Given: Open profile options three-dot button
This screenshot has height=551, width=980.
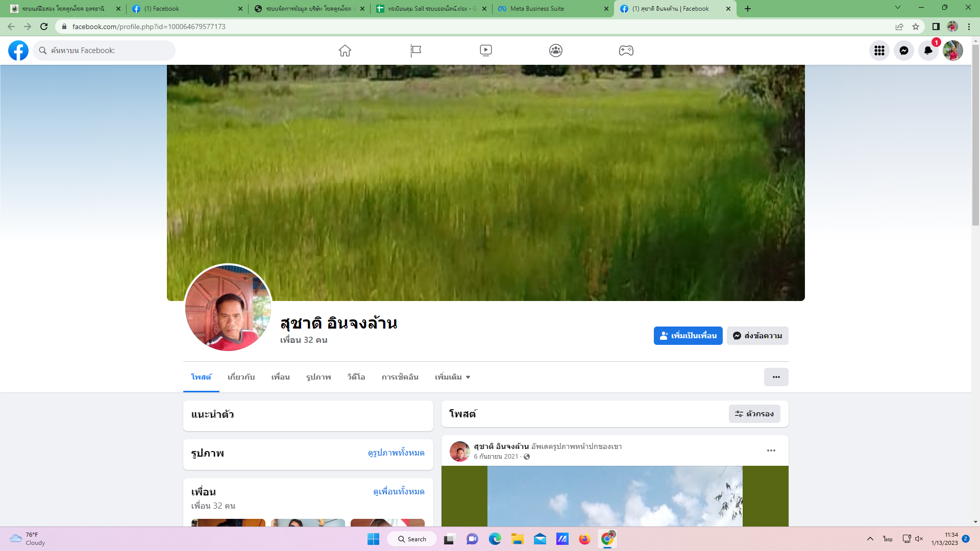Looking at the screenshot, I should click(776, 377).
